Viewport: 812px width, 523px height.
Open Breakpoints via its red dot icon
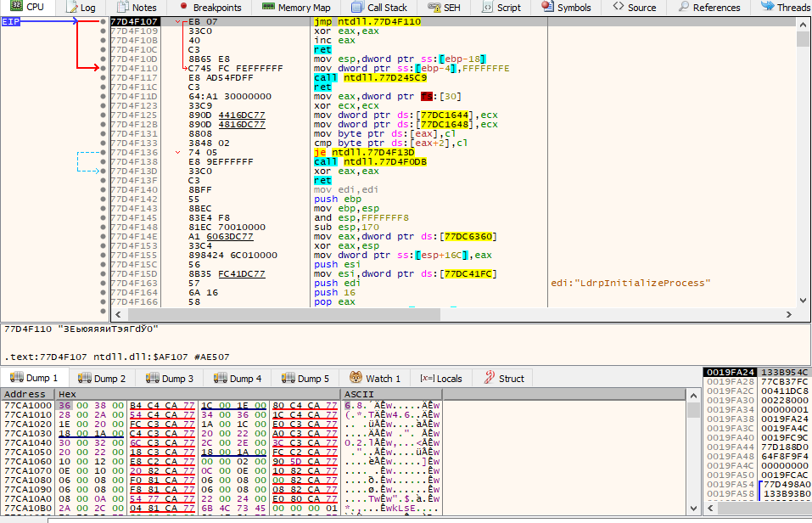[182, 7]
